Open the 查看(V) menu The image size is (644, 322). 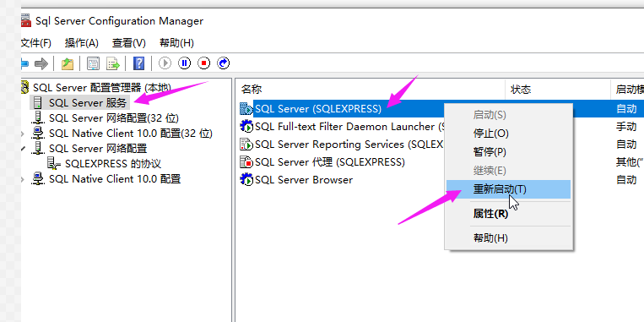129,43
